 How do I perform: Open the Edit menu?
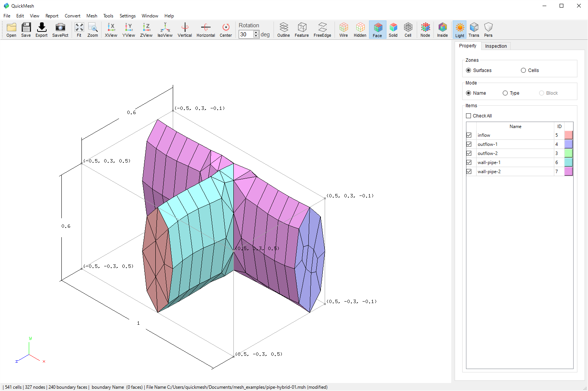point(20,16)
